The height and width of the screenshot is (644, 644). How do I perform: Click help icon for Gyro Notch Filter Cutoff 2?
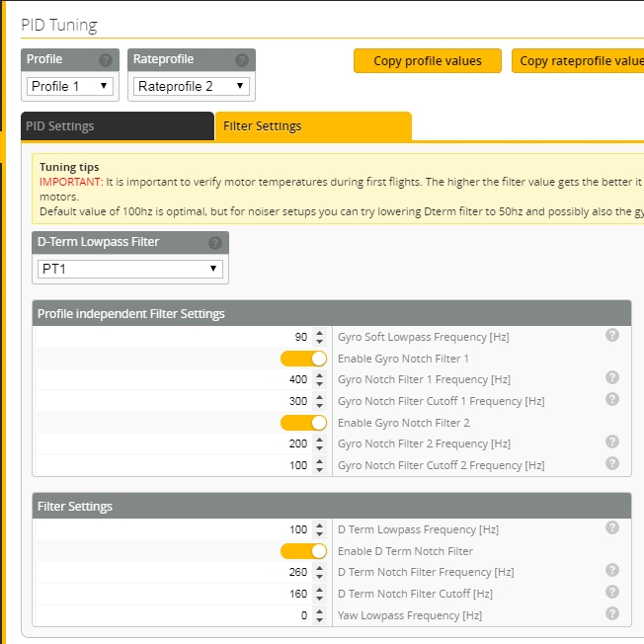(612, 463)
